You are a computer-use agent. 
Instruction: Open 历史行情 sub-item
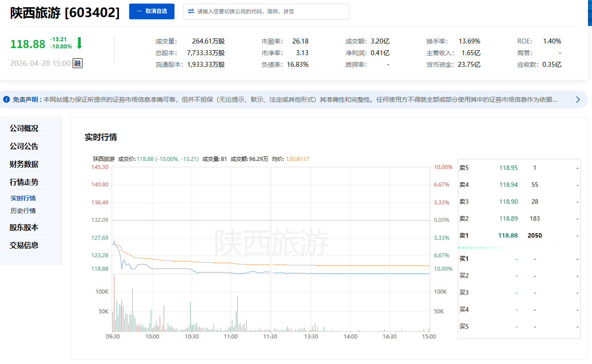(23, 211)
